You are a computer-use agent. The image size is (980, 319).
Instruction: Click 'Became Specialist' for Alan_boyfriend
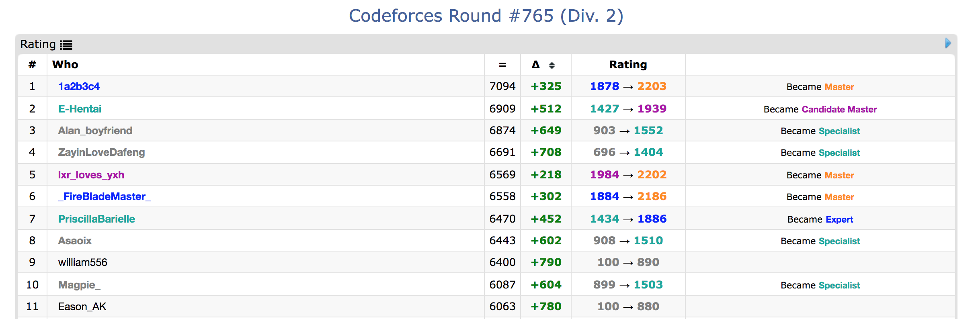[x=820, y=131]
